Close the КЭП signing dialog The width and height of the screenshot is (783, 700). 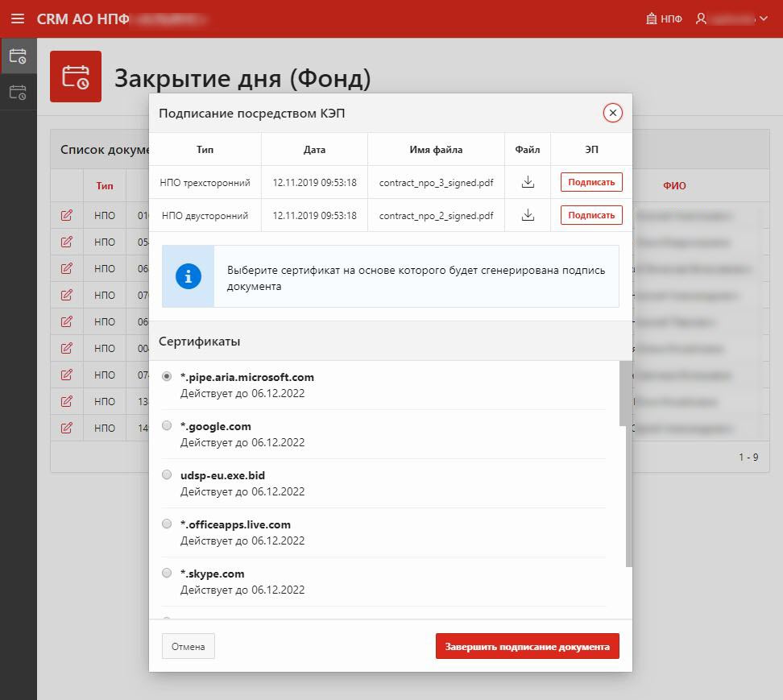612,113
